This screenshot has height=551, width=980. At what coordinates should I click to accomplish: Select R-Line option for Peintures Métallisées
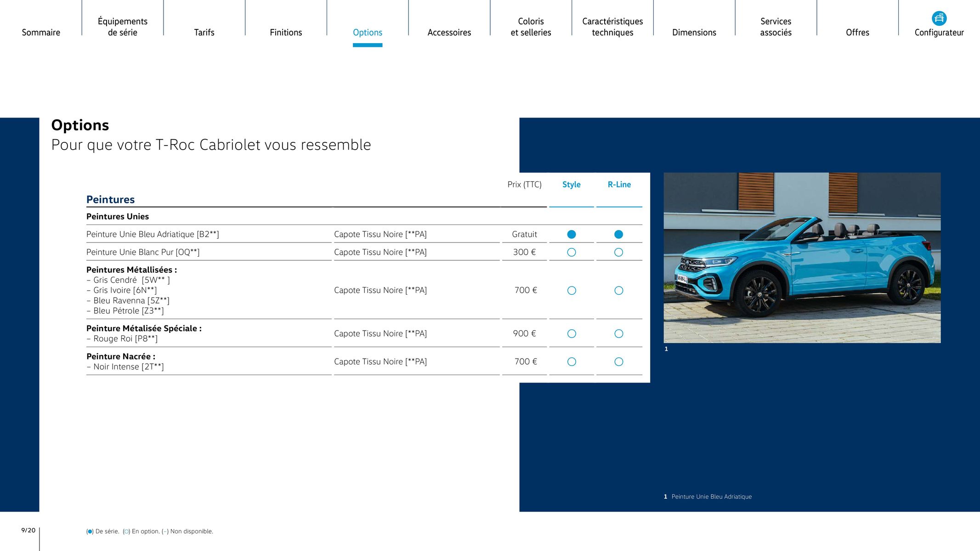(619, 290)
